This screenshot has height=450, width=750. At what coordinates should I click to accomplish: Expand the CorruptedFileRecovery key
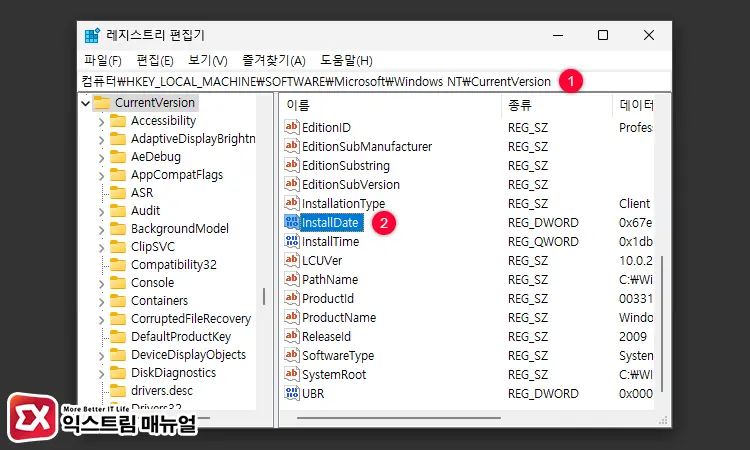click(x=101, y=319)
